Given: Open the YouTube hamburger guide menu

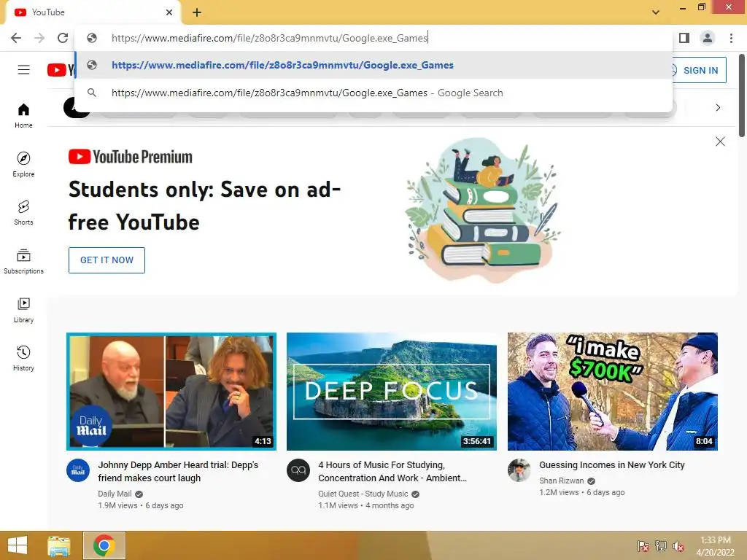Looking at the screenshot, I should (x=24, y=70).
